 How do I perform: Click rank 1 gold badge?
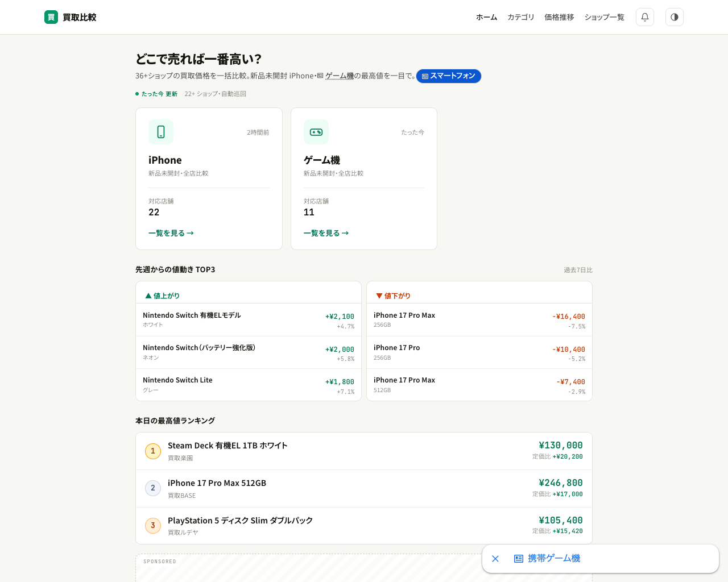tap(153, 451)
